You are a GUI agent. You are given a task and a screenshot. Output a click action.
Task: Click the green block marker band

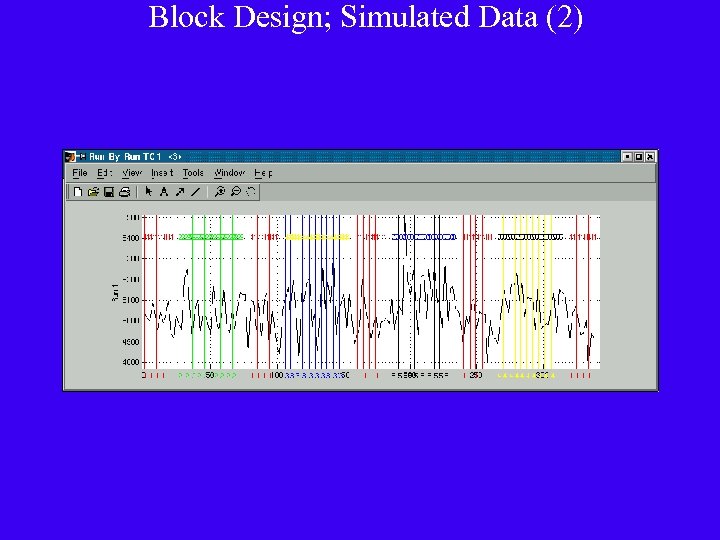211,237
